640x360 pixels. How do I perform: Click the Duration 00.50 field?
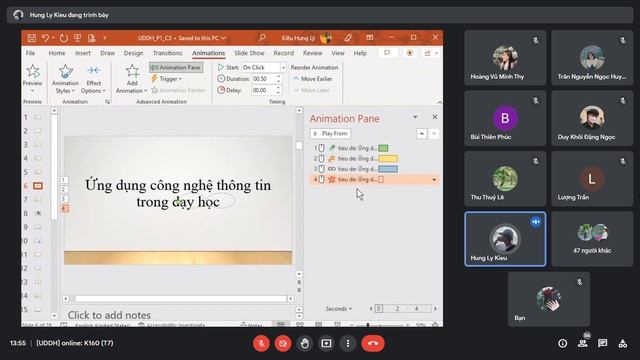coord(264,79)
